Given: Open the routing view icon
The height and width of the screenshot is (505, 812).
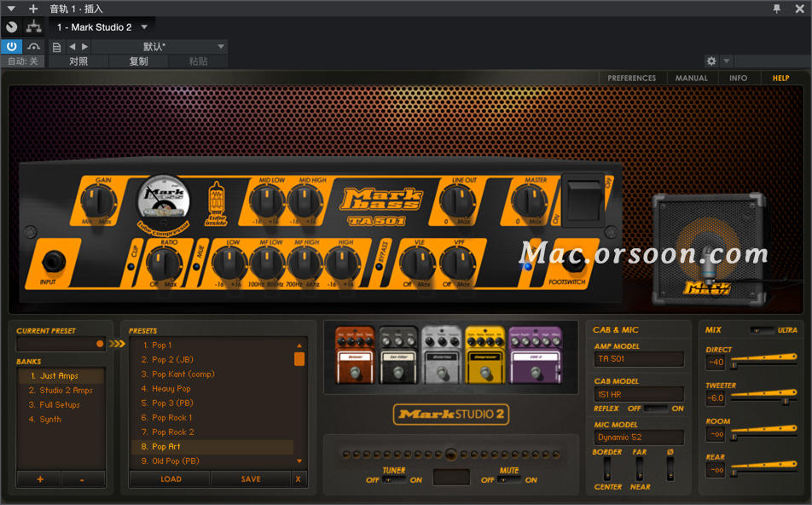Looking at the screenshot, I should [34, 27].
